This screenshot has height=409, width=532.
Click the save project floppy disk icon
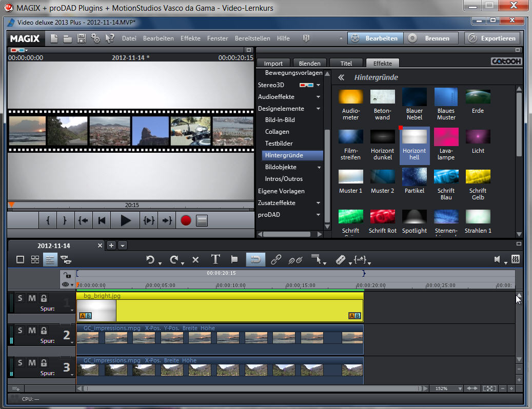pyautogui.click(x=81, y=38)
